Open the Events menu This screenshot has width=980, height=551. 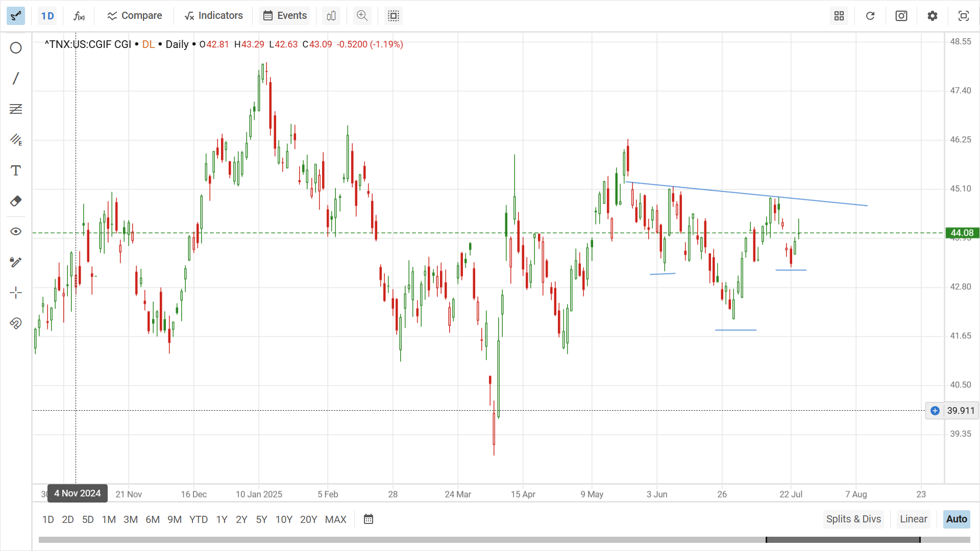pyautogui.click(x=285, y=16)
